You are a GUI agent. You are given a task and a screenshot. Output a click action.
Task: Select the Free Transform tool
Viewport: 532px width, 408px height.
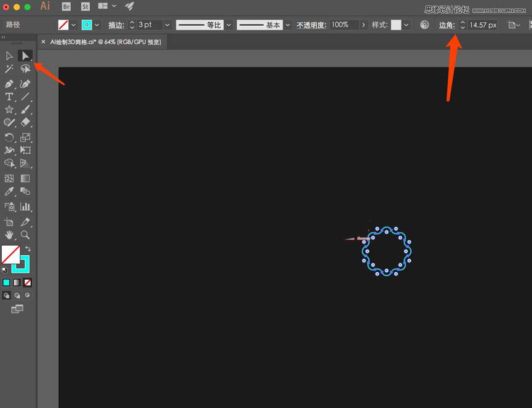(25, 150)
